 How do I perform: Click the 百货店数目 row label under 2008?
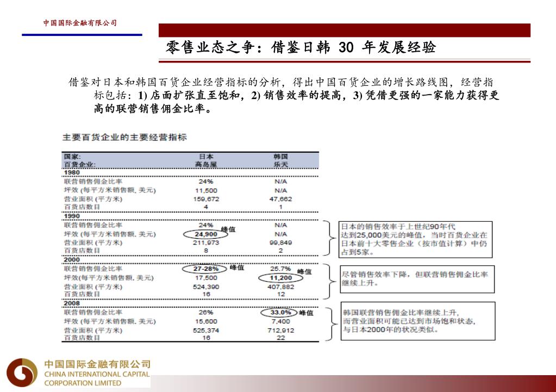pyautogui.click(x=82, y=338)
